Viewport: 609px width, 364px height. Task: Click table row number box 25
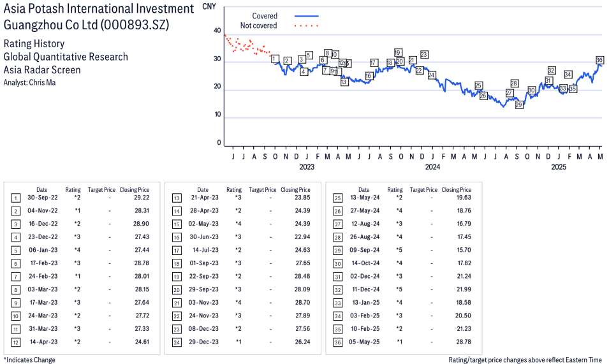pos(337,198)
